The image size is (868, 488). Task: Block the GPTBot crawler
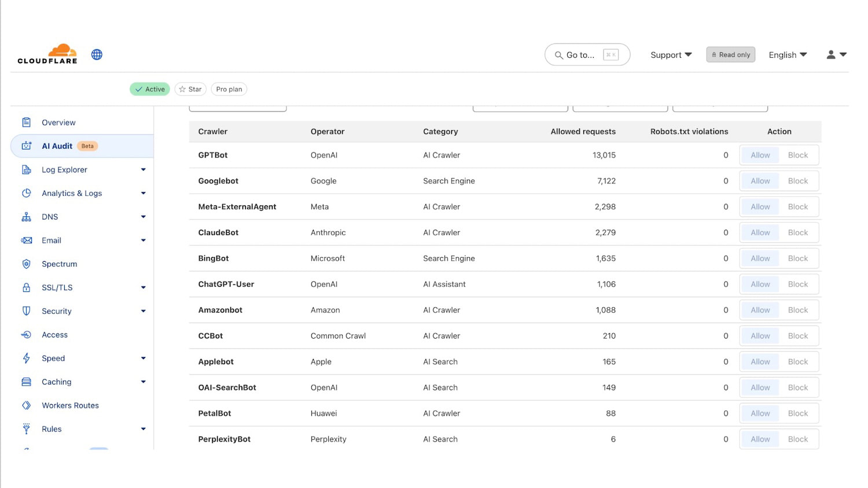(798, 155)
